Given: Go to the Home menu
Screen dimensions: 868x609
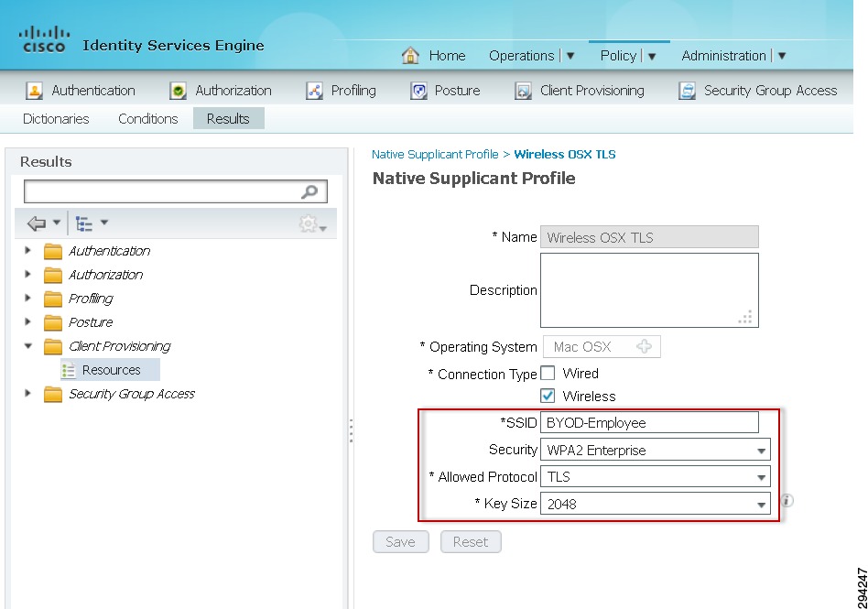Looking at the screenshot, I should (447, 56).
